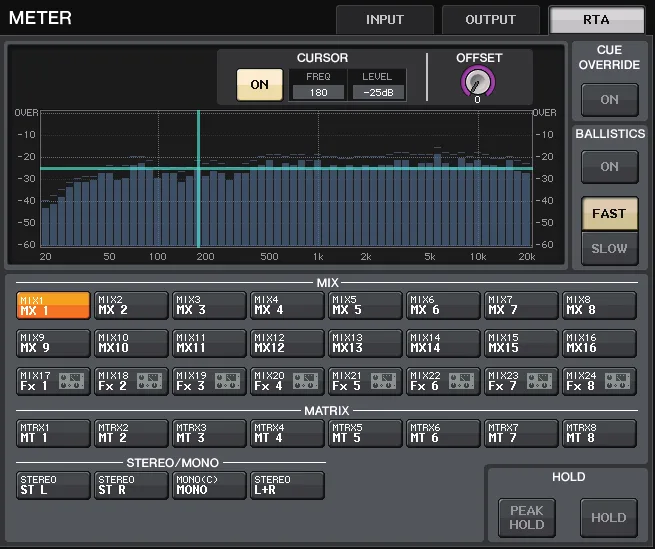Switch to the INPUT meter tab
This screenshot has width=655, height=549.
click(x=385, y=20)
